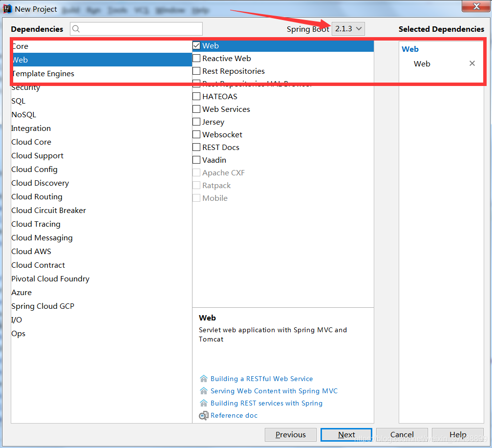Image resolution: width=492 pixels, height=448 pixels.
Task: Click home icon beside Building REST services guide
Action: [x=203, y=403]
